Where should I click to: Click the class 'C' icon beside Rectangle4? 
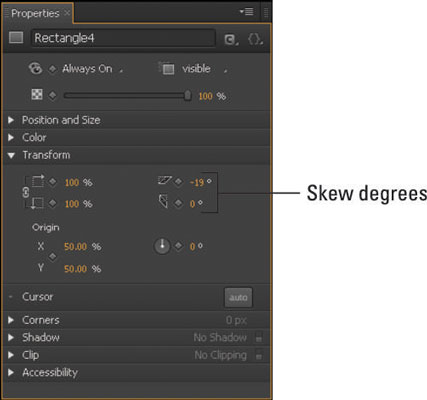click(x=231, y=39)
